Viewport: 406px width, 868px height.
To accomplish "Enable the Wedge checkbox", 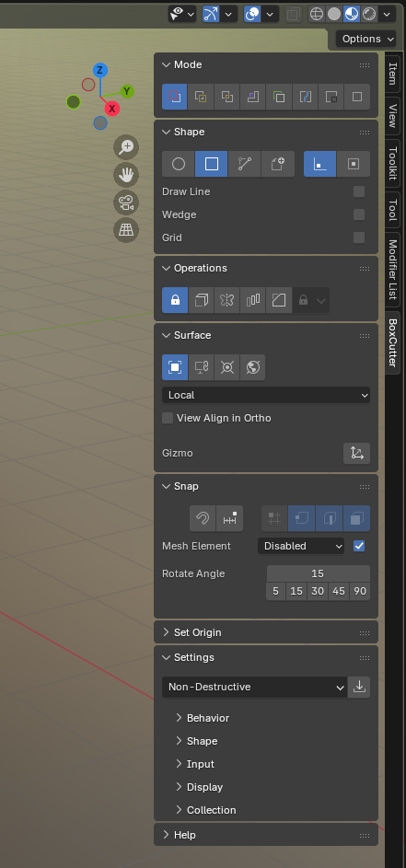I will click(359, 214).
